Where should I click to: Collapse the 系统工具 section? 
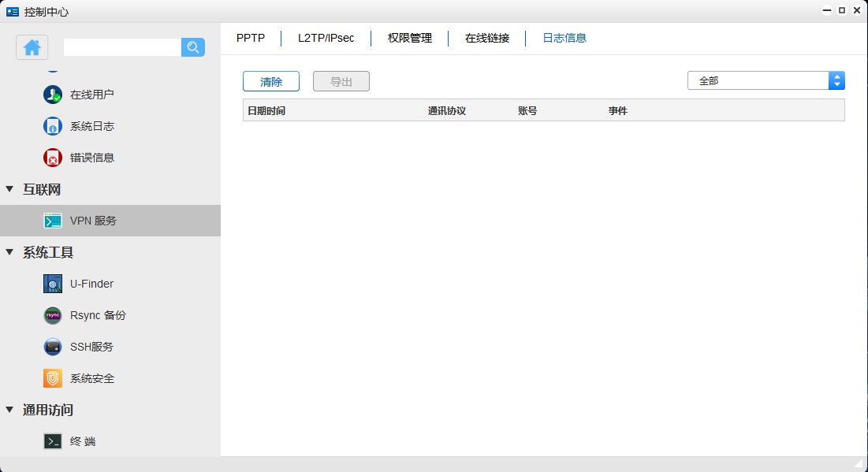9,252
